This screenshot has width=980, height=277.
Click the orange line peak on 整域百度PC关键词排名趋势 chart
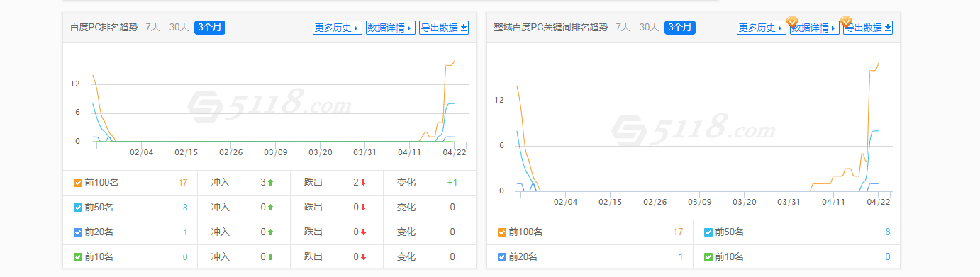click(878, 64)
